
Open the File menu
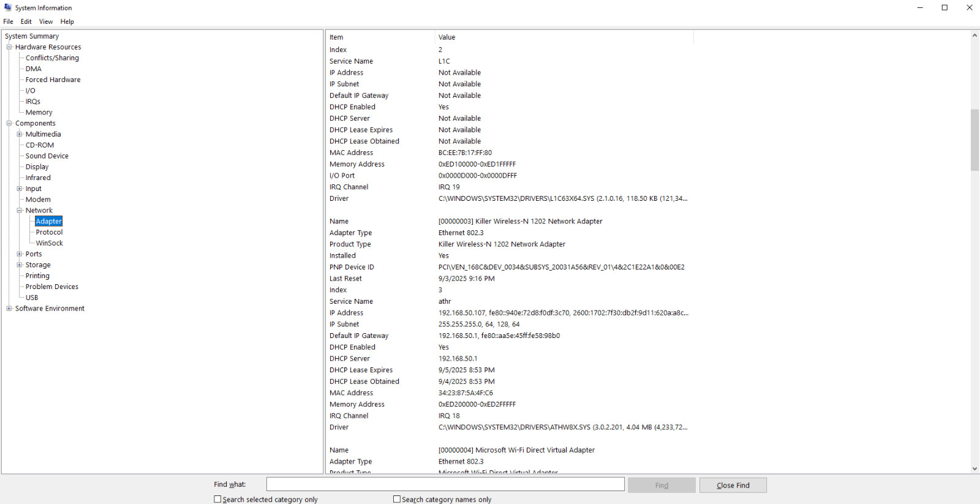(9, 21)
